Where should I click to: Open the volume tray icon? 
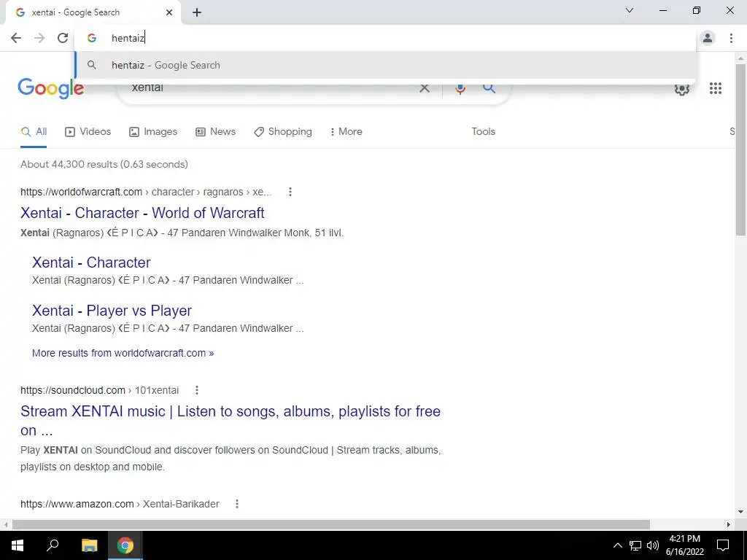click(x=653, y=545)
